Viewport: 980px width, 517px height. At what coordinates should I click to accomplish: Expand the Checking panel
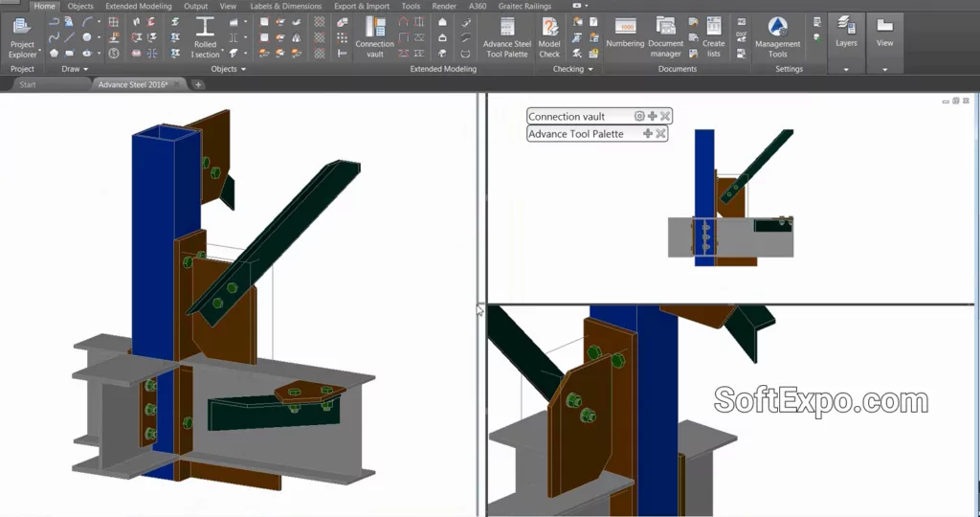[572, 69]
